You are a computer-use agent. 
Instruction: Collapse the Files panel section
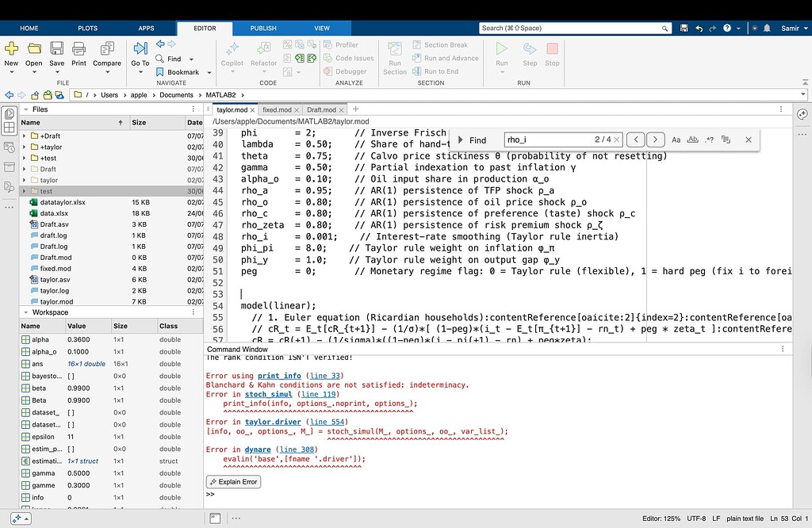click(x=26, y=109)
